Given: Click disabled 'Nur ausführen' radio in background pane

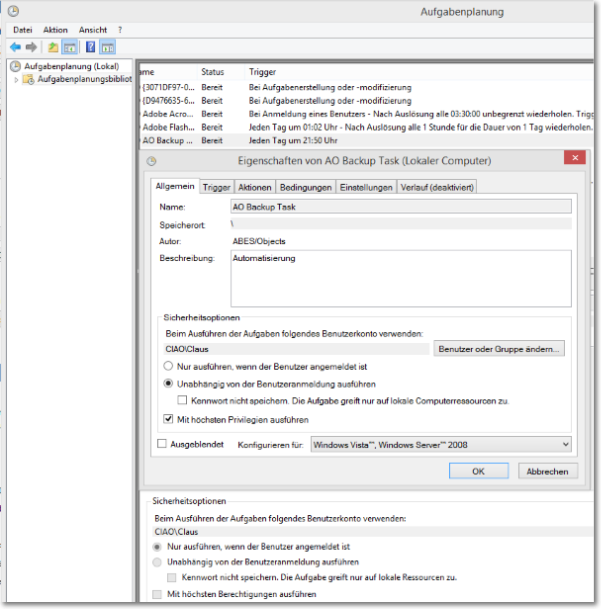Looking at the screenshot, I should [x=157, y=547].
